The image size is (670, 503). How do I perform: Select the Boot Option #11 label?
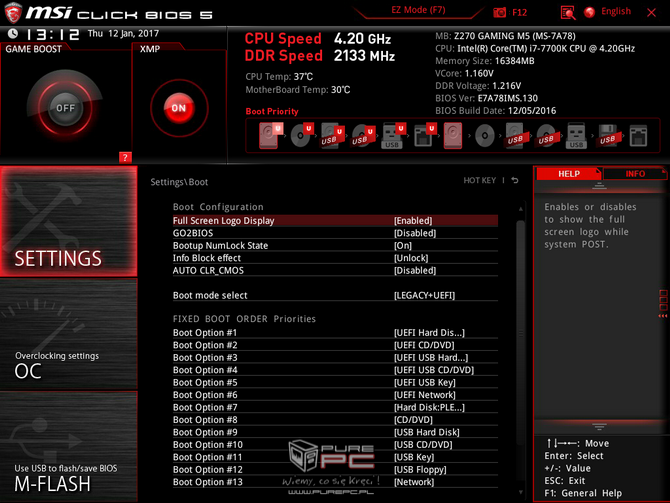pos(208,457)
